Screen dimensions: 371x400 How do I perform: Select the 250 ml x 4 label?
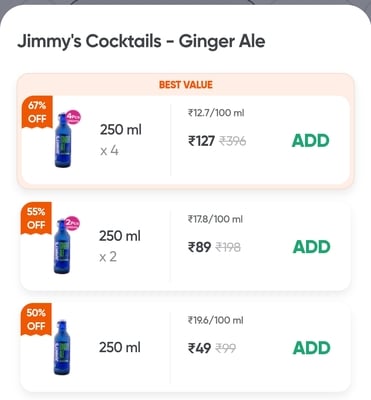coord(121,140)
